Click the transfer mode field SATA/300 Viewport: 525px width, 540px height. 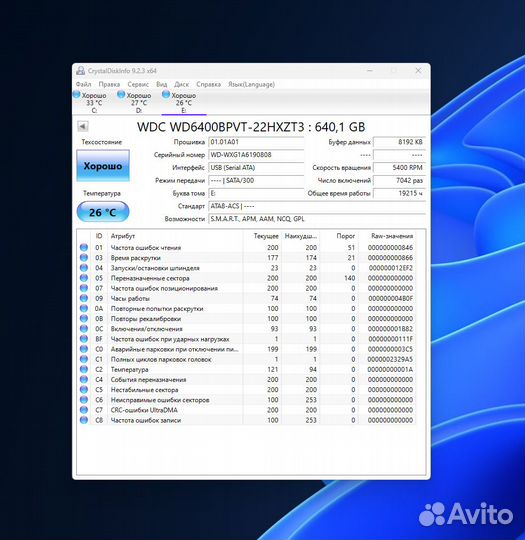[256, 180]
